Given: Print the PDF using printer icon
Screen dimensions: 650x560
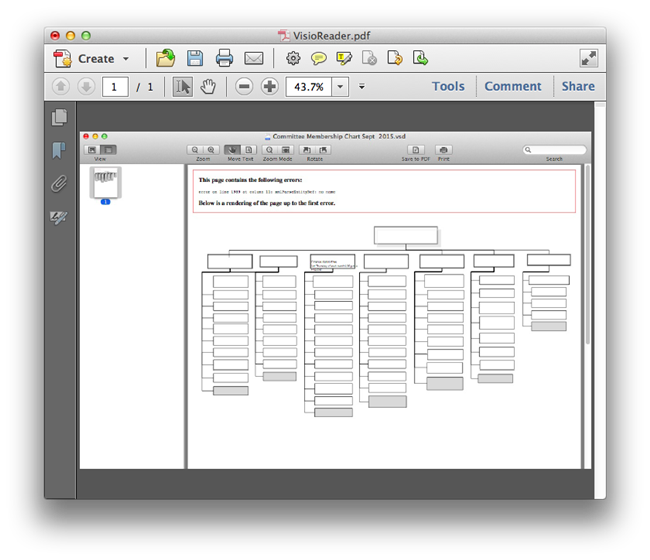Looking at the screenshot, I should tap(224, 59).
